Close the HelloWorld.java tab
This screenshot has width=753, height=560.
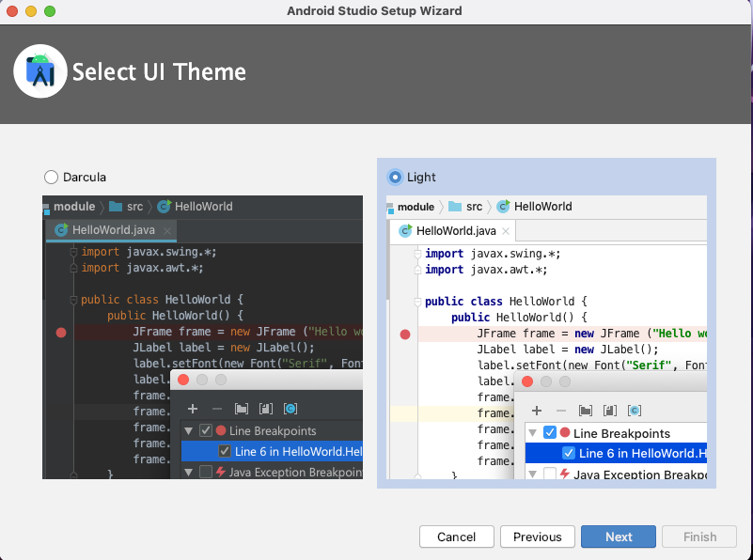[x=505, y=232]
